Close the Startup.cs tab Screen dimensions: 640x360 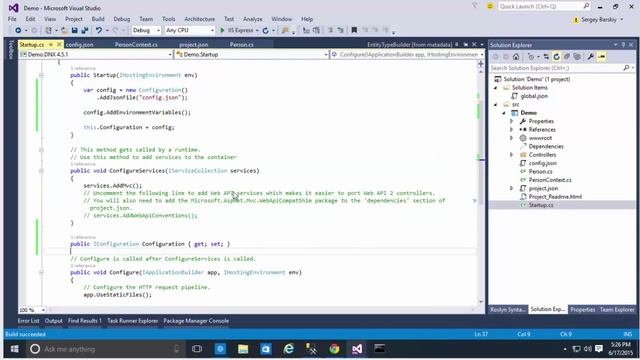(59, 44)
